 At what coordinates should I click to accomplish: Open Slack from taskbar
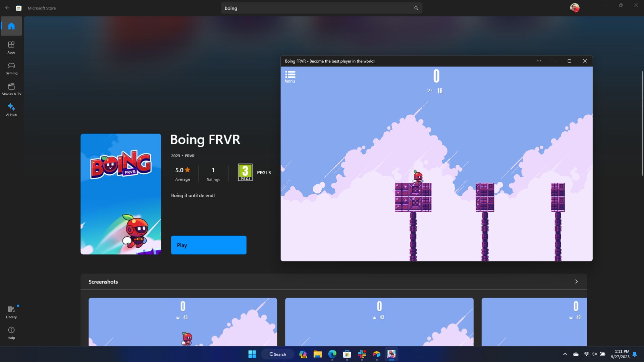point(362,354)
